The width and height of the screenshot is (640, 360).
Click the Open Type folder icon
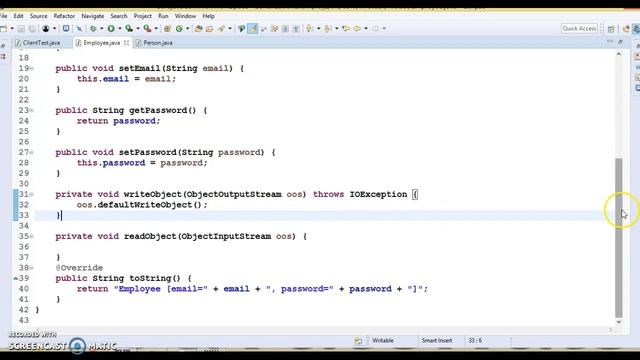[198, 29]
